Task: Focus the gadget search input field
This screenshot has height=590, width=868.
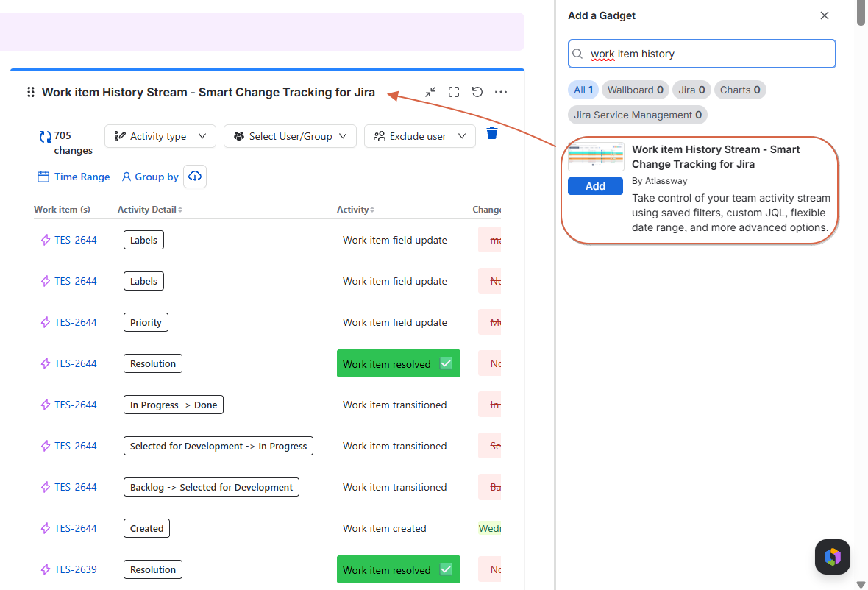Action: [701, 54]
